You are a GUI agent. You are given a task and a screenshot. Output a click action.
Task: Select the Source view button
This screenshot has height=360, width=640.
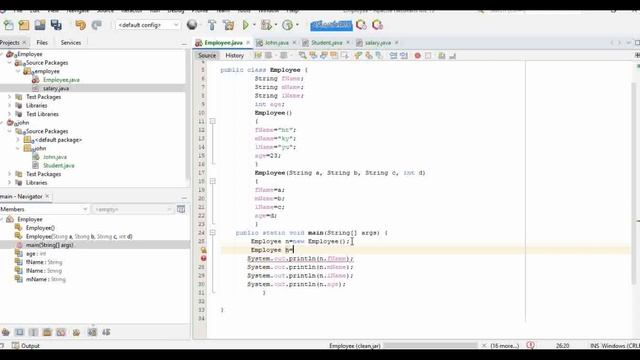coord(207,56)
